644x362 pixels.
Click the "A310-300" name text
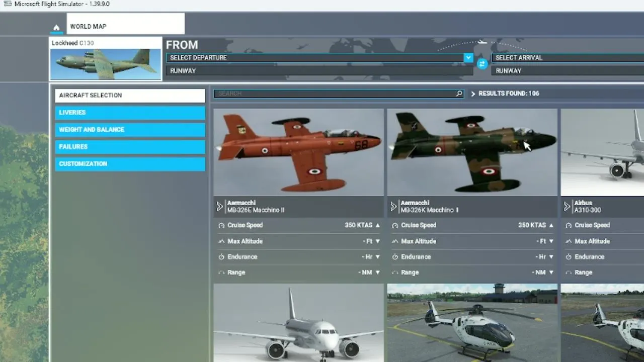588,210
